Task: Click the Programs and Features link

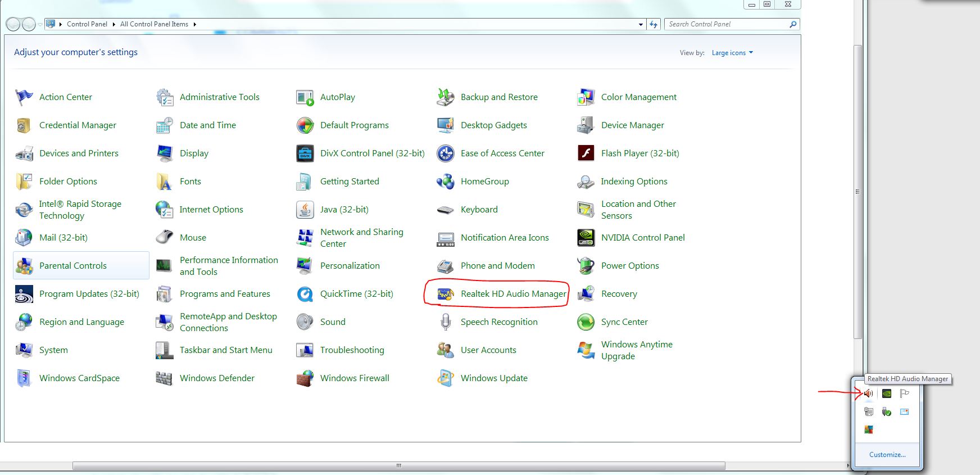Action: pos(225,294)
